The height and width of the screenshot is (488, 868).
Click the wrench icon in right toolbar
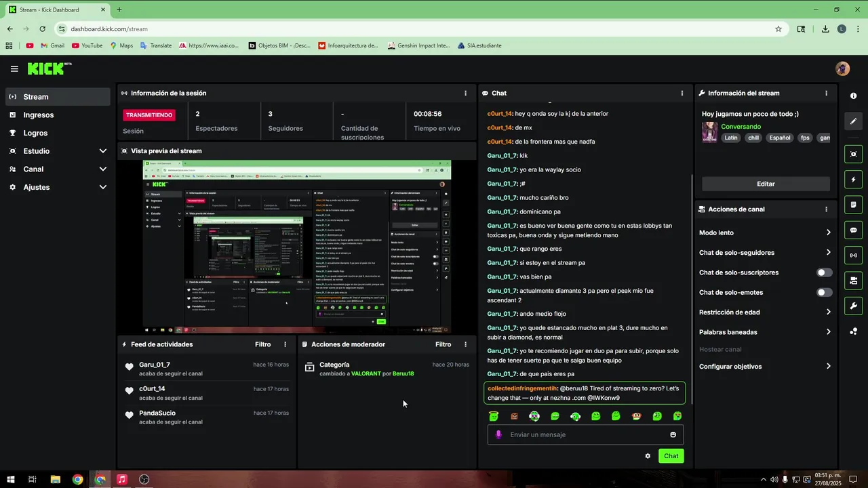click(853, 306)
